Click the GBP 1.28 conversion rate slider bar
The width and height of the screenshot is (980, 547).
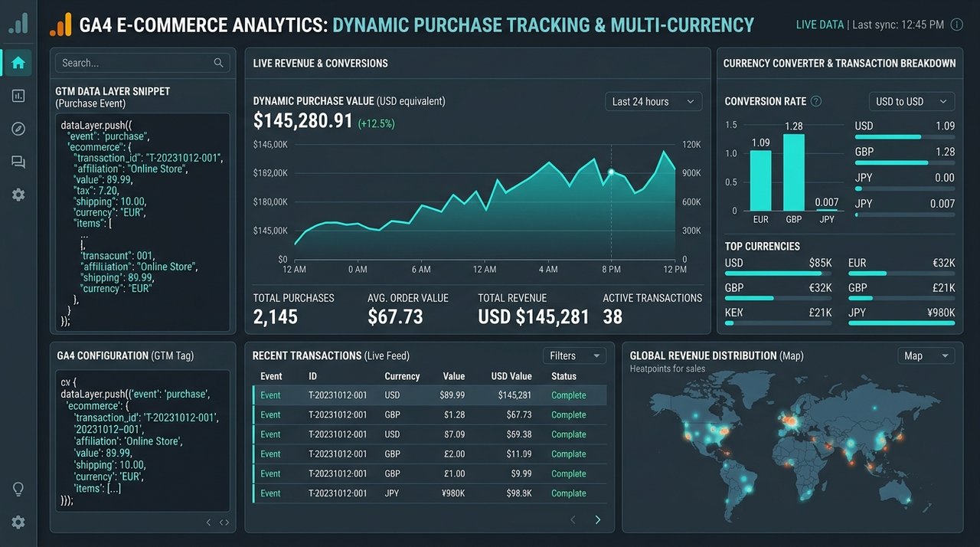(905, 163)
